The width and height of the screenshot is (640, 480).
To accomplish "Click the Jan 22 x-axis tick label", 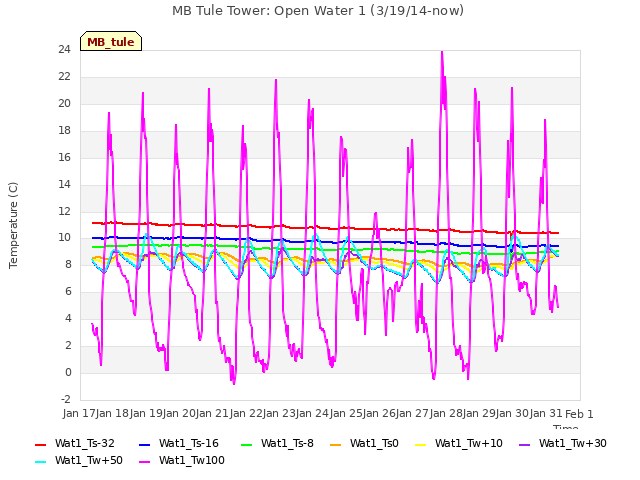I will (245, 413).
